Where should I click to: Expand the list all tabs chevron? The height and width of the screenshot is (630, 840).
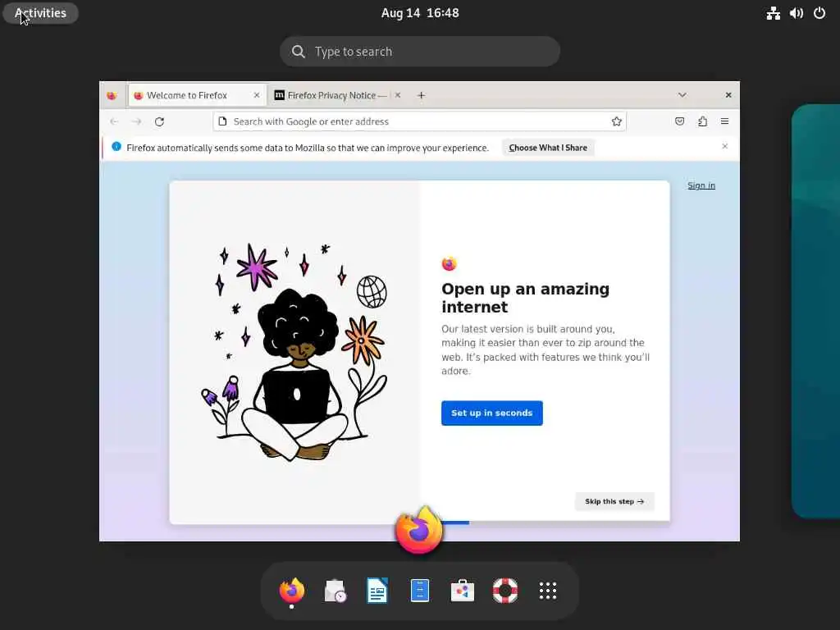pyautogui.click(x=682, y=95)
